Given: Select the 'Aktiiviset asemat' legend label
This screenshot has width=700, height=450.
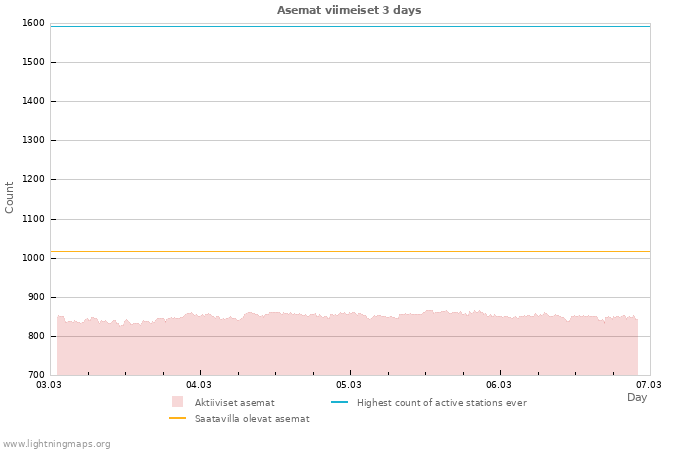Looking at the screenshot, I should [x=234, y=403].
